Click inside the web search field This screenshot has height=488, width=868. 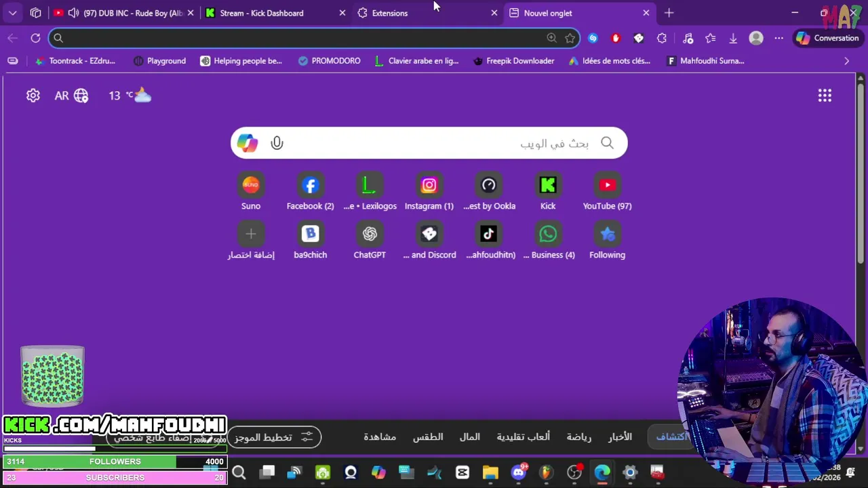[x=429, y=143]
